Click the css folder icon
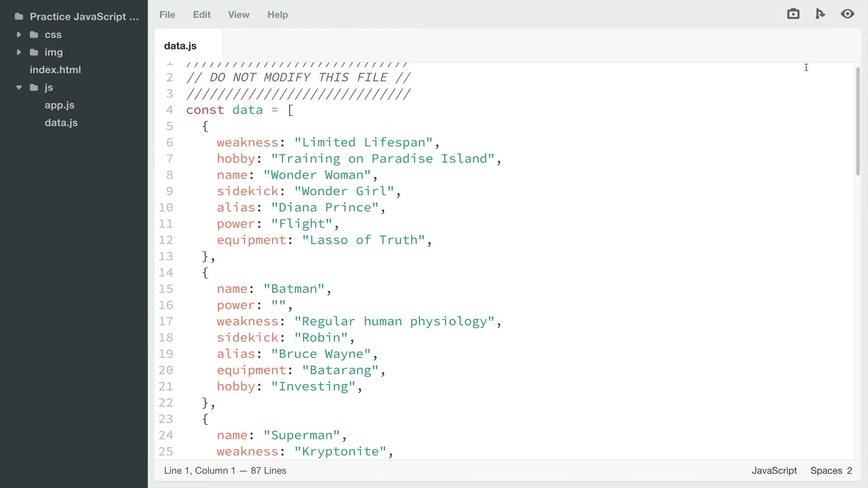The width and height of the screenshot is (868, 488). [34, 35]
